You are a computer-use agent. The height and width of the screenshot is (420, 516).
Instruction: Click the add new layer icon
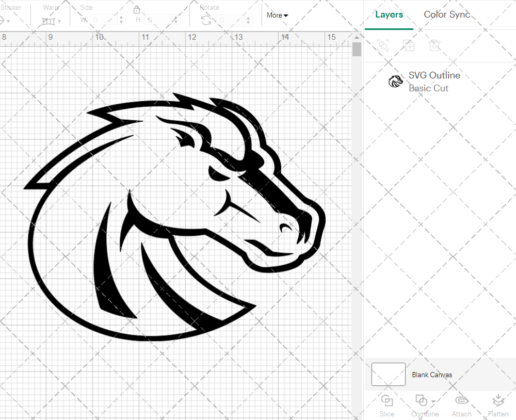tap(409, 45)
